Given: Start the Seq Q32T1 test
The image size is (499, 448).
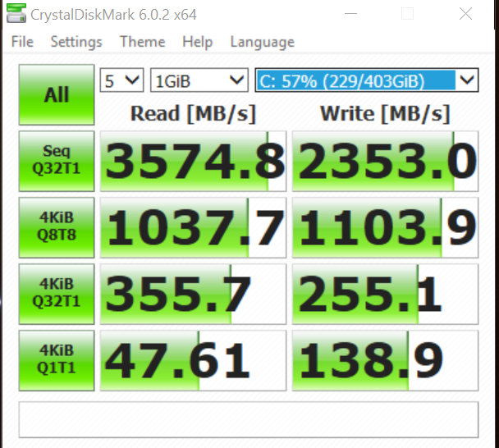Looking at the screenshot, I should click(x=57, y=161).
